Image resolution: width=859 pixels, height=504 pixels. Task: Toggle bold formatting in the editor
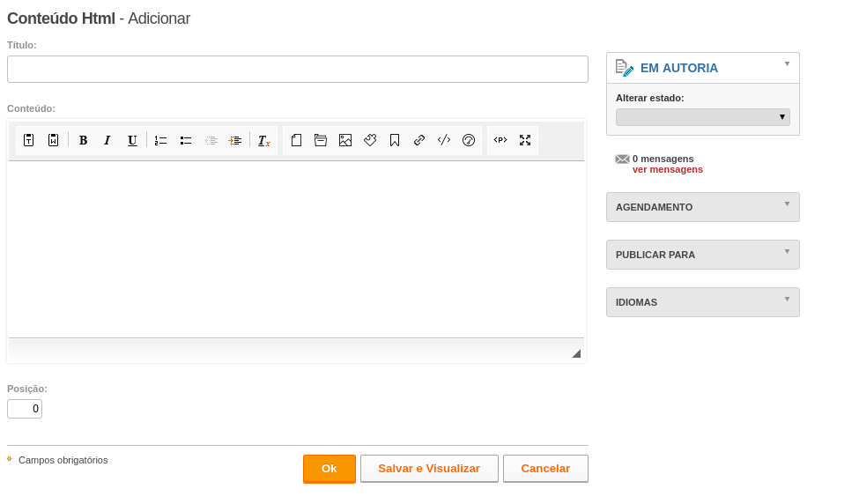(x=84, y=140)
